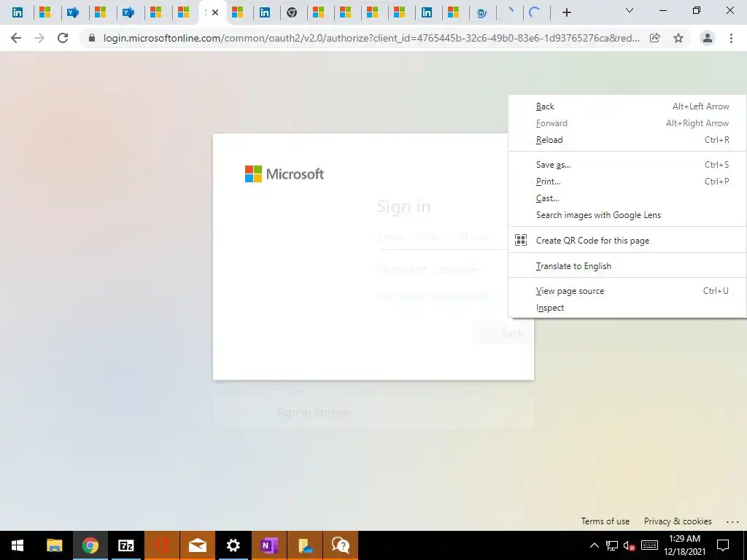Click the network status tray icon
This screenshot has height=560, width=747.
(x=612, y=545)
